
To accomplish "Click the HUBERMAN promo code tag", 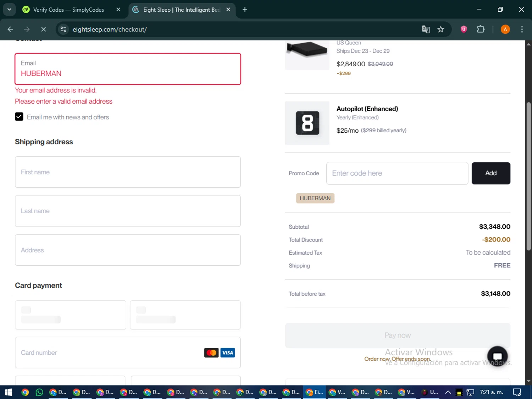I will click(315, 198).
